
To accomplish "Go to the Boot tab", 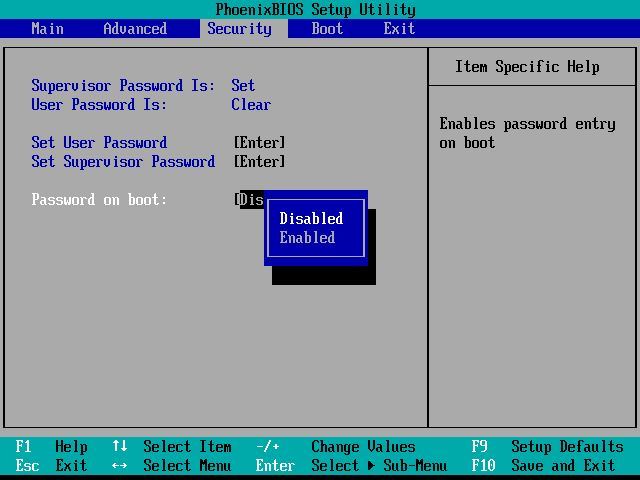I will click(x=327, y=29).
